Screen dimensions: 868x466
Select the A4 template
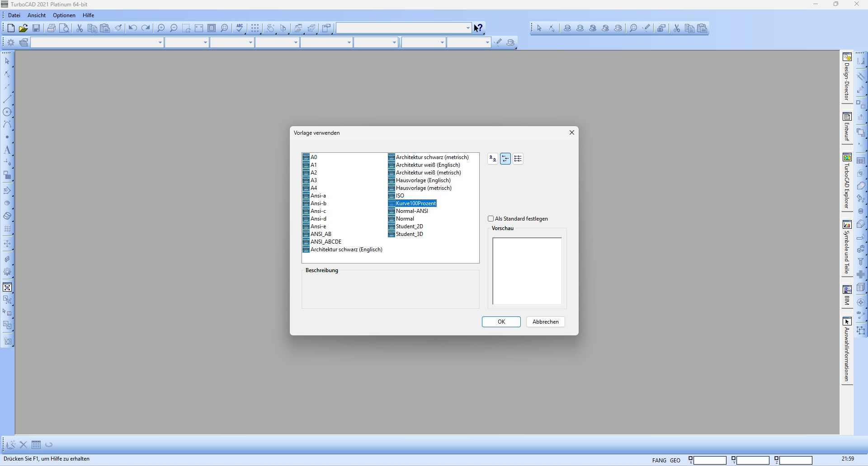click(310, 188)
